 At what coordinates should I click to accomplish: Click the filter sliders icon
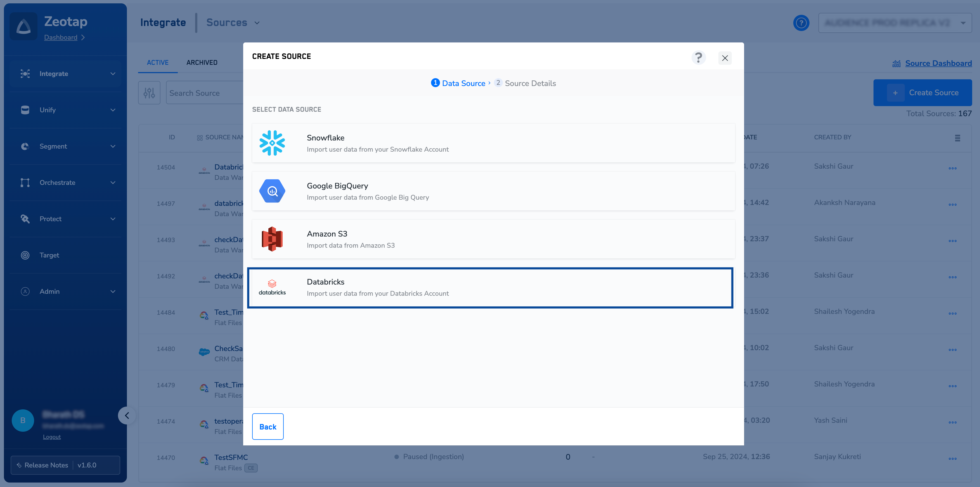(x=149, y=93)
